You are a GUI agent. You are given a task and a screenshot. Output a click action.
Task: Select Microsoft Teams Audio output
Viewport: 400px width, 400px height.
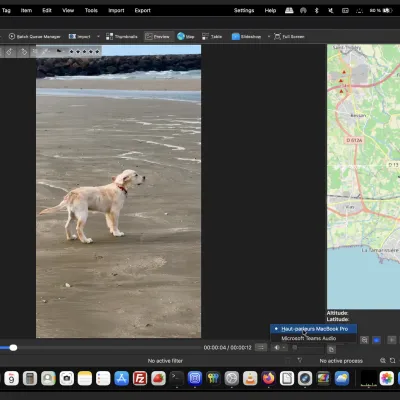point(313,338)
